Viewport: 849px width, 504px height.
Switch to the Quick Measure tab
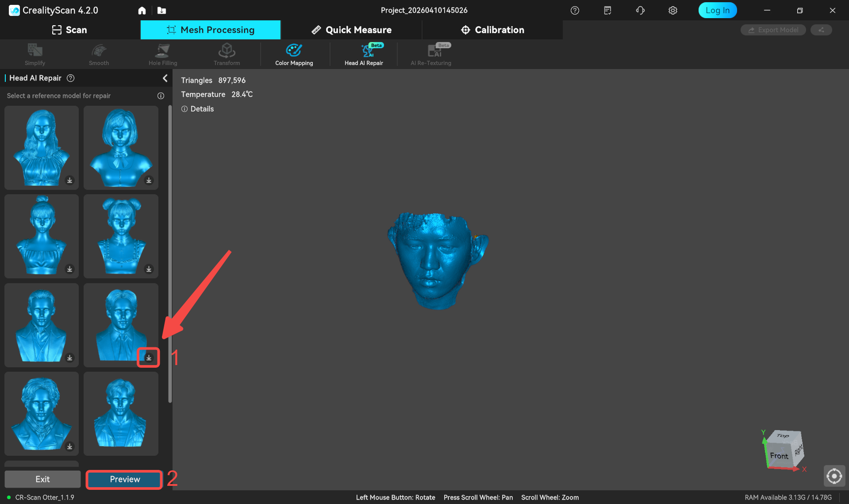pos(352,30)
